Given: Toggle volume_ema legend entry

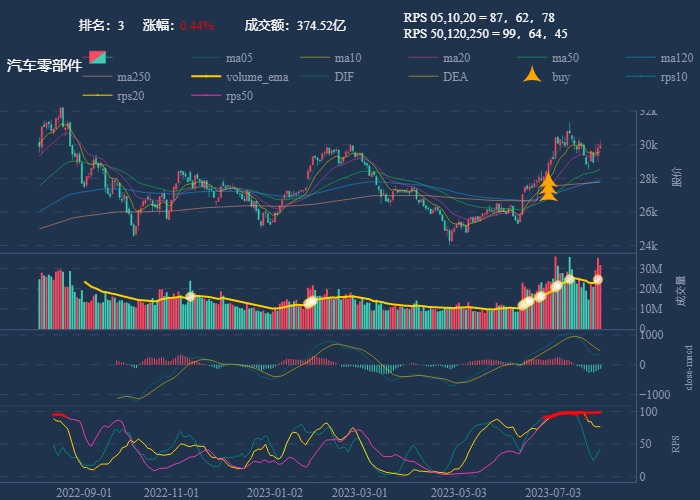Looking at the screenshot, I should (240, 77).
